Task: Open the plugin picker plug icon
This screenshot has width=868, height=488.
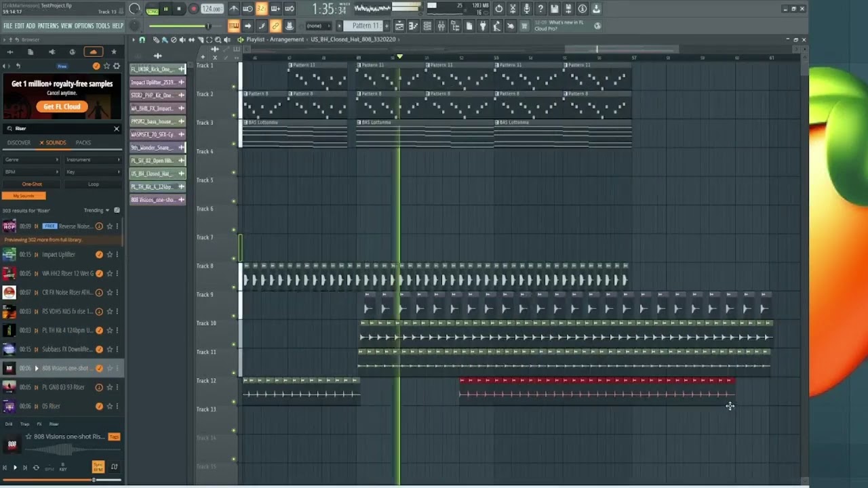Action: point(483,26)
